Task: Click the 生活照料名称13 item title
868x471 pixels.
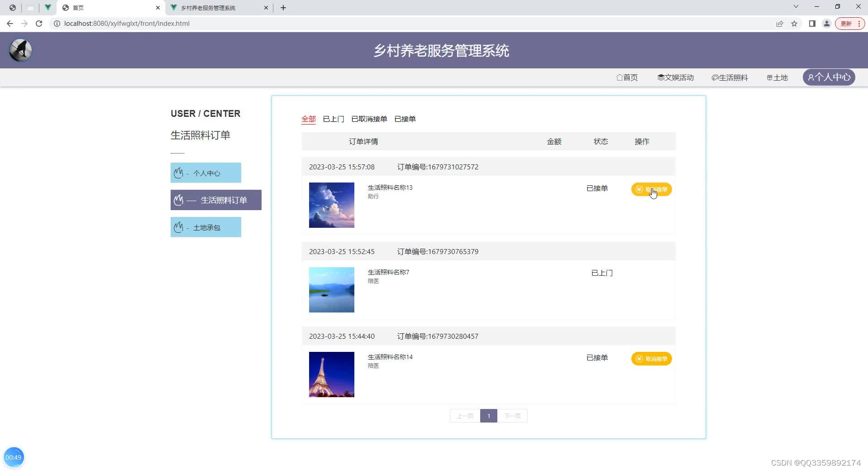Action: pos(390,187)
